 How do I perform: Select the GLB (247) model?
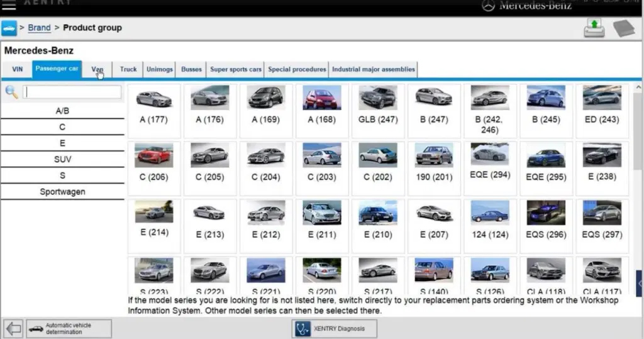point(378,110)
